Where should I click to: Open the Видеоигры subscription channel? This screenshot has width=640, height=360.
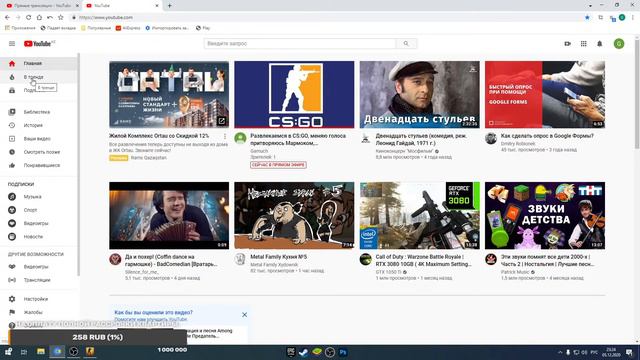pos(39,223)
